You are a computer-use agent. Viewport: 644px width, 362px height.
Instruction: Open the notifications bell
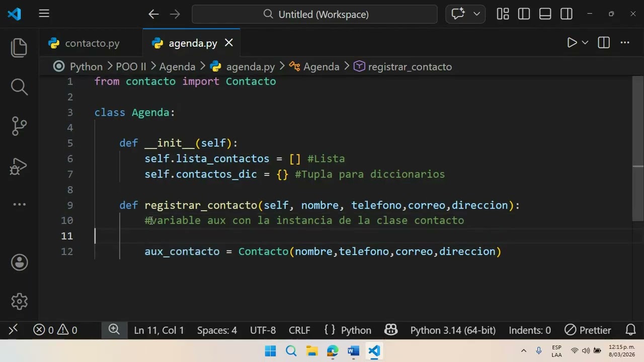[630, 330]
